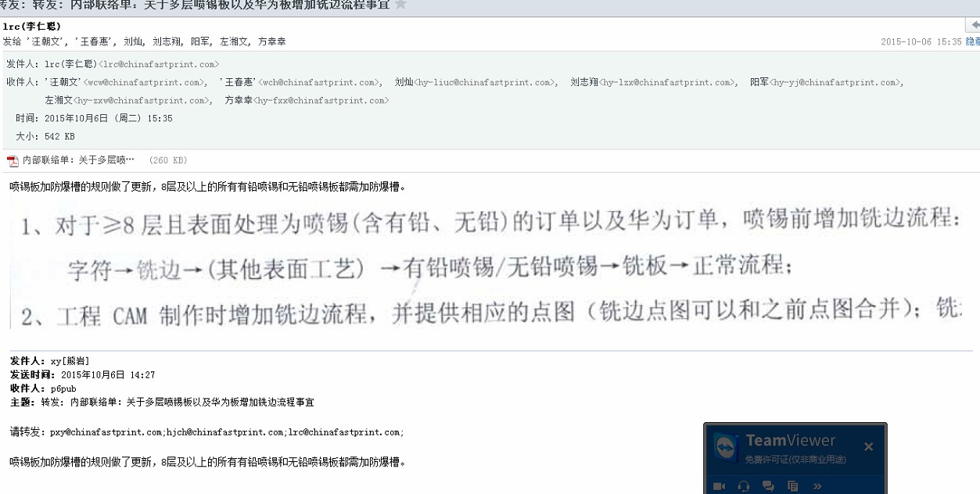Click the TeamViewer logo icon
This screenshot has height=494, width=980.
tap(727, 448)
